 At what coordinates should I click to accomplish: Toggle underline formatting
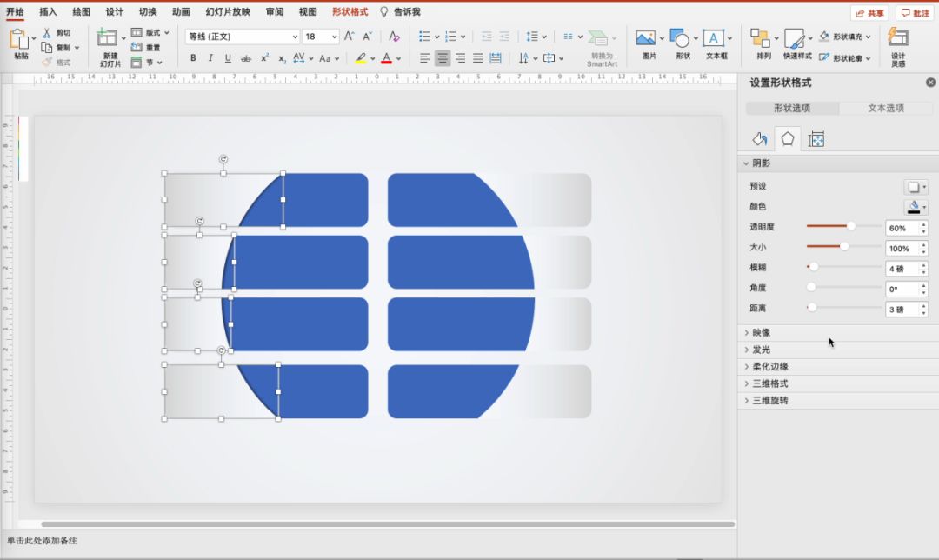tap(228, 58)
